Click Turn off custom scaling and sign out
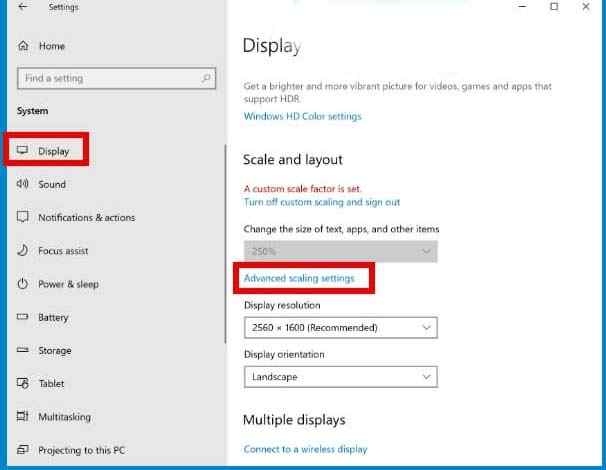Screen dimensions: 606x470 [x=322, y=202]
